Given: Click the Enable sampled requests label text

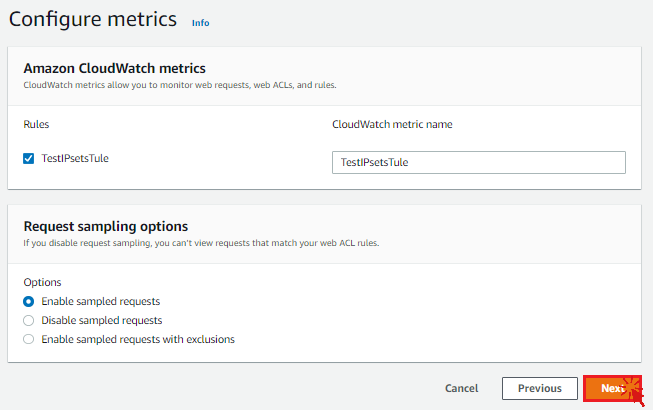Looking at the screenshot, I should (x=100, y=301).
